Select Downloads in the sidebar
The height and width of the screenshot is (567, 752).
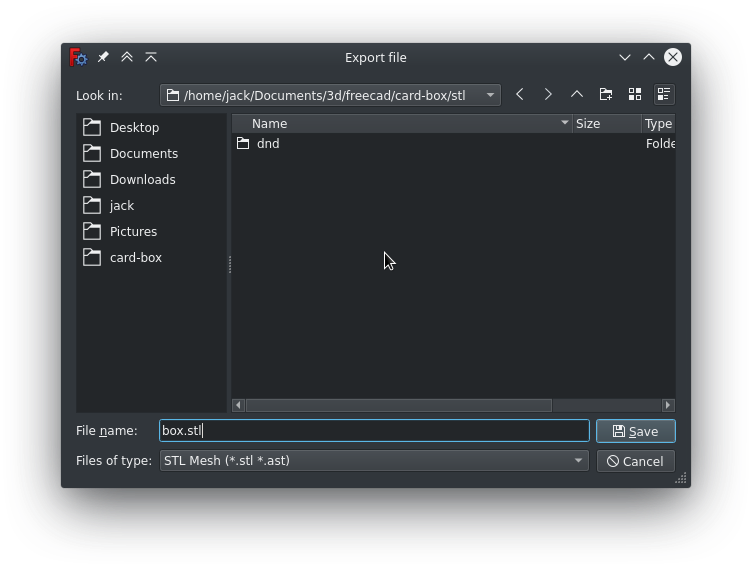pos(142,179)
